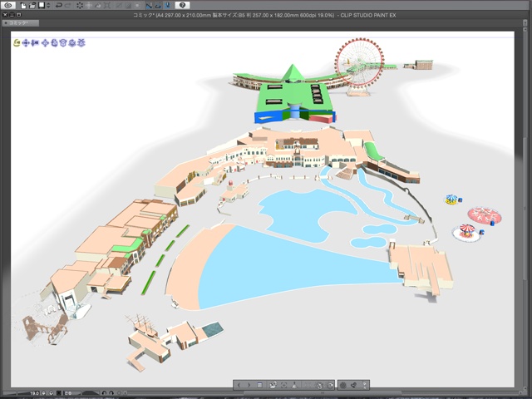Rotate canvas right with status icon

pyautogui.click(x=111, y=393)
